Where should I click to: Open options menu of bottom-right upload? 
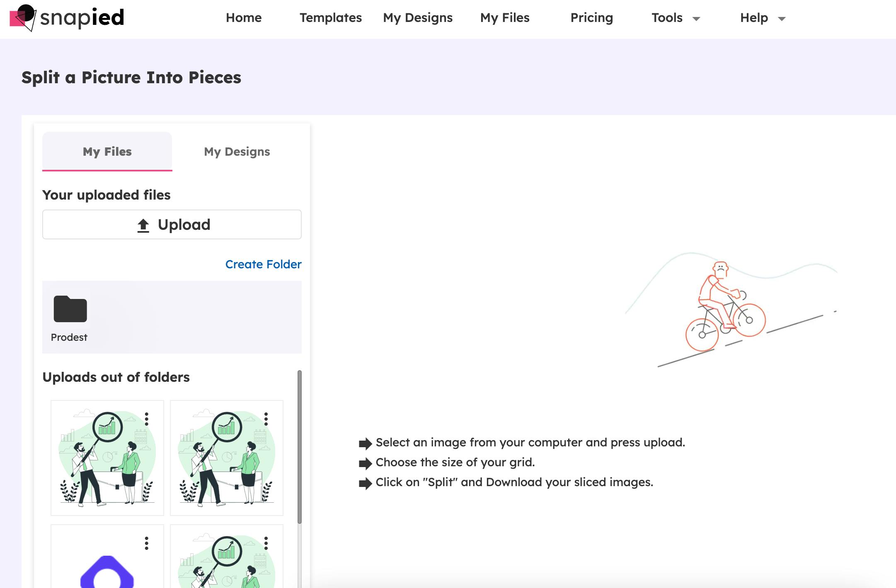pyautogui.click(x=266, y=543)
